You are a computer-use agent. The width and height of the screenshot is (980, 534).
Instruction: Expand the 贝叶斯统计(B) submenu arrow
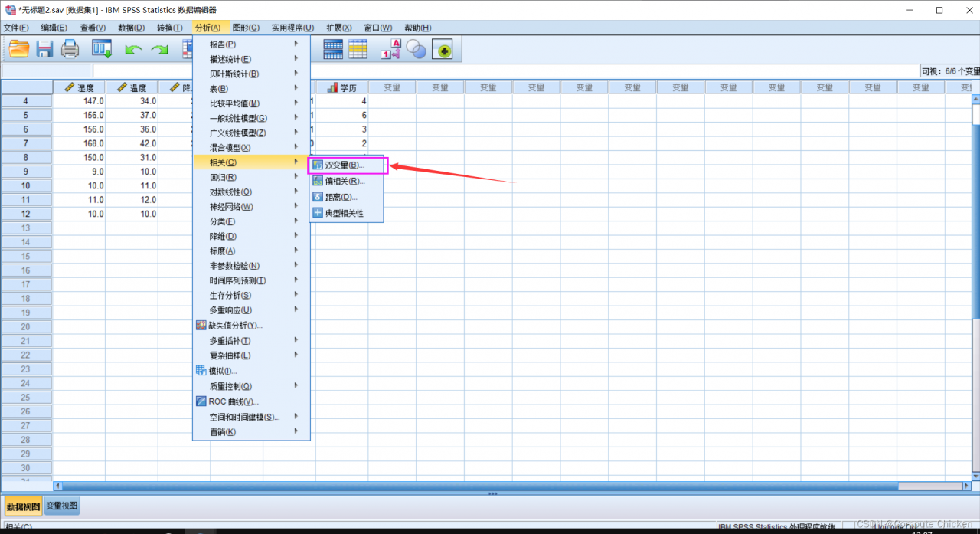(296, 74)
